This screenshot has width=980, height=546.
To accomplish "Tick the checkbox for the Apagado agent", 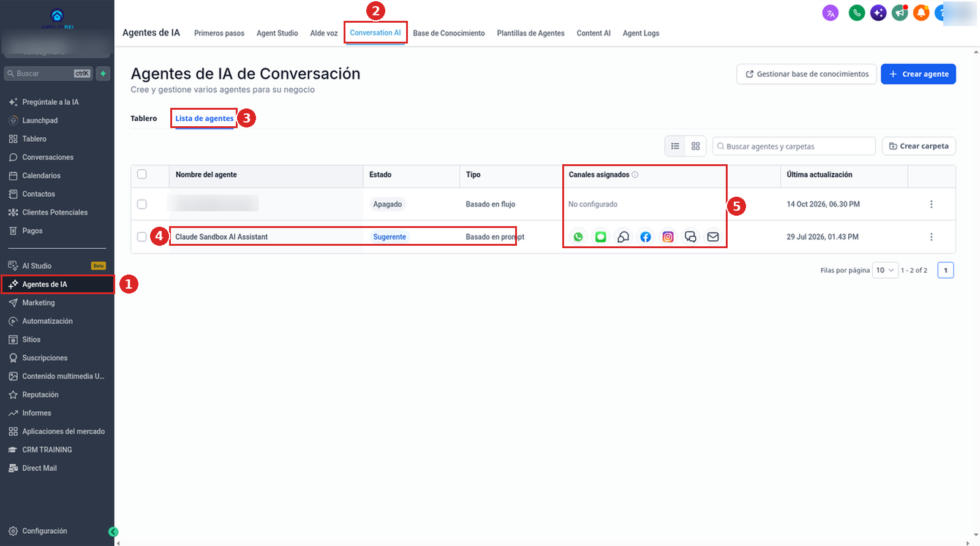I will click(x=142, y=204).
